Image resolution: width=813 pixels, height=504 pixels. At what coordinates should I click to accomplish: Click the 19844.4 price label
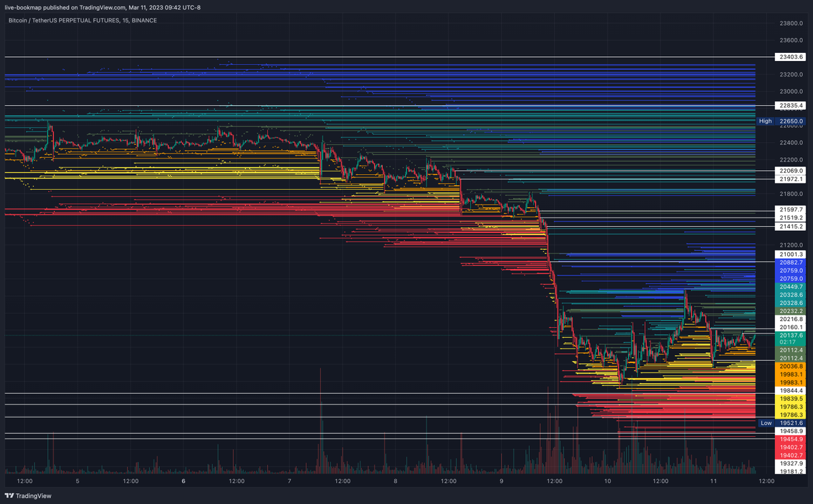791,391
